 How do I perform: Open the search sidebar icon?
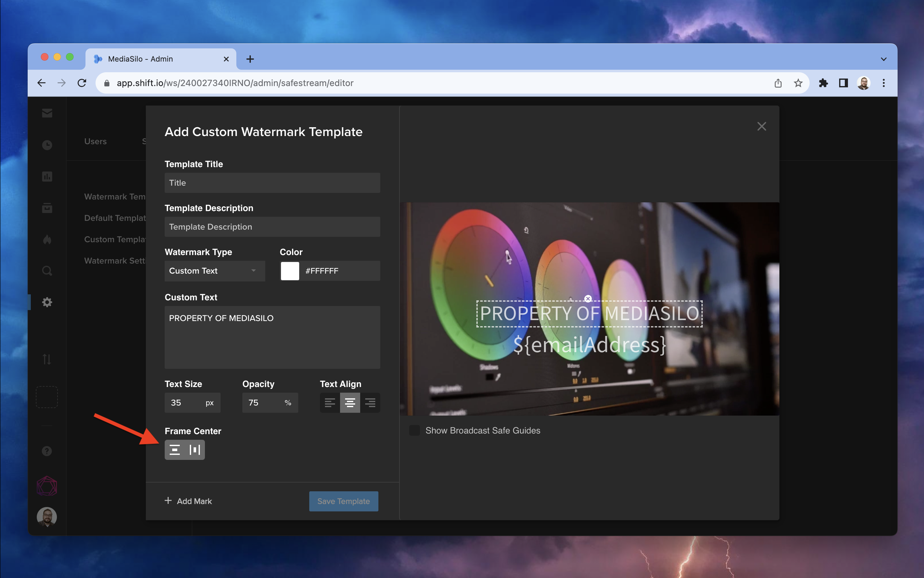(x=47, y=271)
